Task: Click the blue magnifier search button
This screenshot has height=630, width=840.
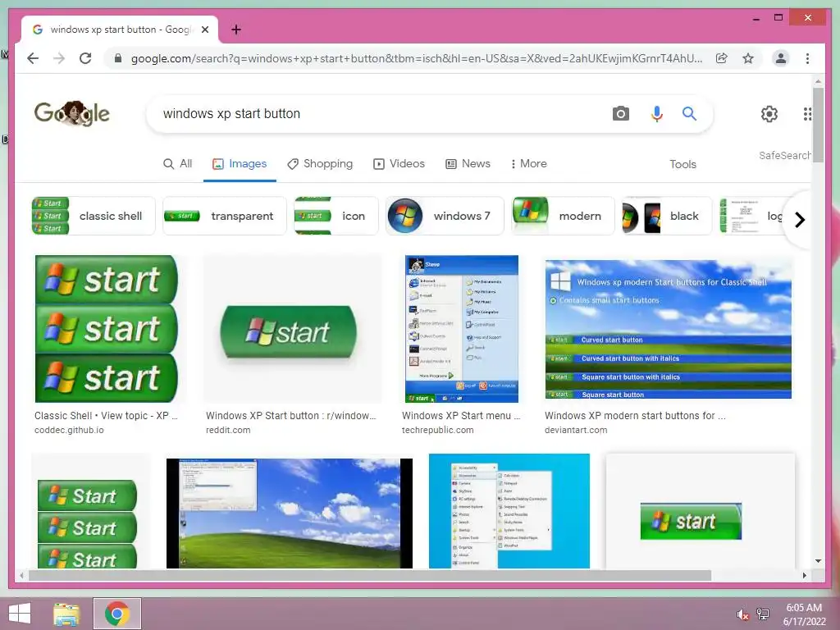Action: 689,113
